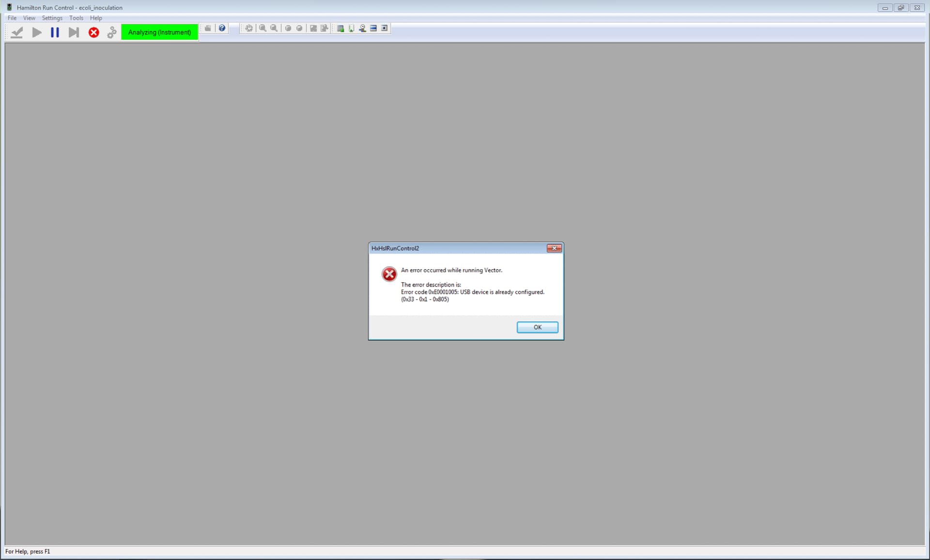Open the Tools menu
Viewport: 930px width, 560px height.
click(x=76, y=18)
